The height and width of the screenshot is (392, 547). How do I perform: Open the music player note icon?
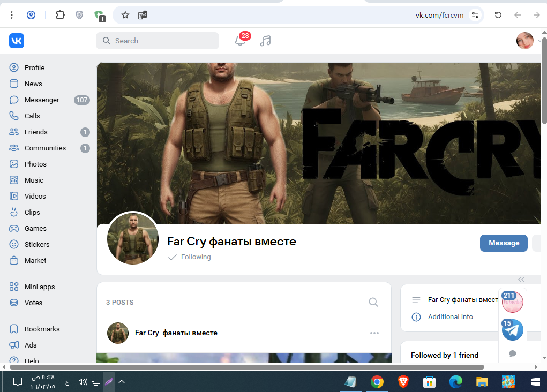[265, 41]
